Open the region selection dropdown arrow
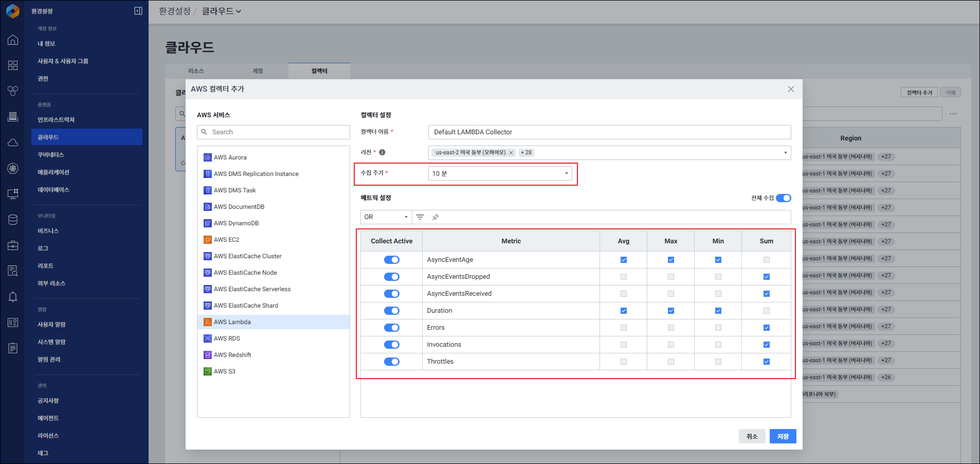The height and width of the screenshot is (464, 980). [785, 153]
